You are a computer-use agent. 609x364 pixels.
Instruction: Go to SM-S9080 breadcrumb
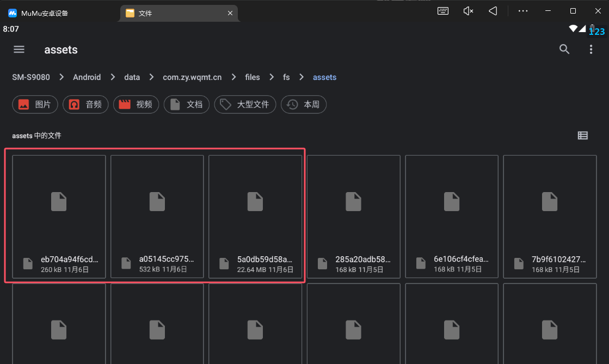31,77
